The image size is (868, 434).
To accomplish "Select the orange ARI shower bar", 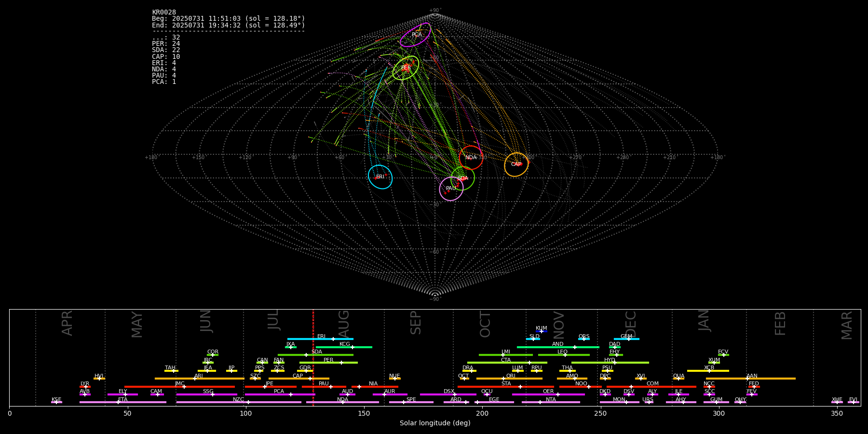I will click(x=200, y=379).
